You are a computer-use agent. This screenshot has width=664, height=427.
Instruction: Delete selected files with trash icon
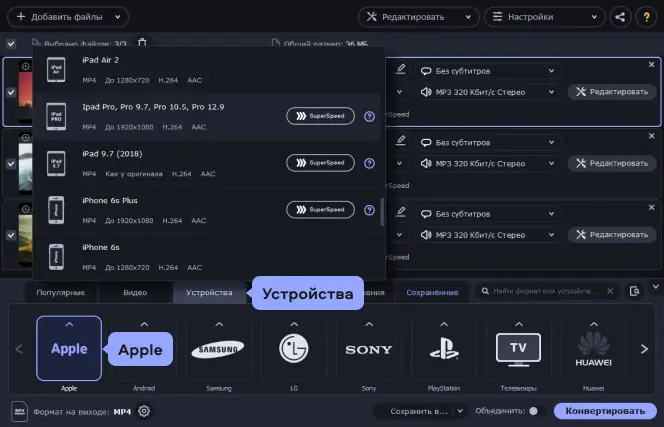point(142,42)
